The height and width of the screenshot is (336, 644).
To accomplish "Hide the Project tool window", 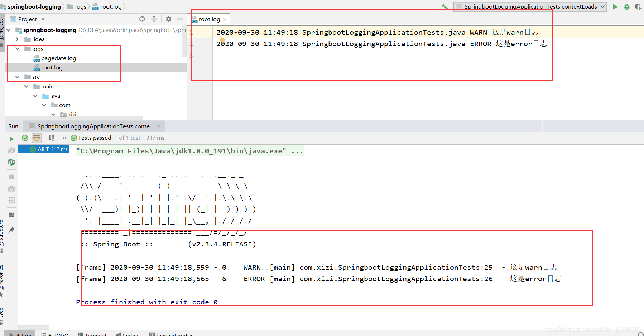I will (180, 19).
